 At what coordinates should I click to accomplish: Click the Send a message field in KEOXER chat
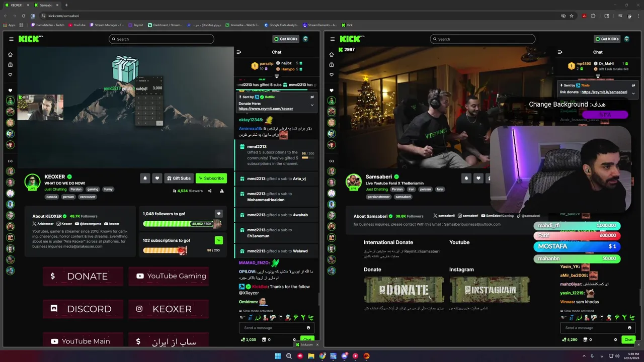pyautogui.click(x=276, y=328)
